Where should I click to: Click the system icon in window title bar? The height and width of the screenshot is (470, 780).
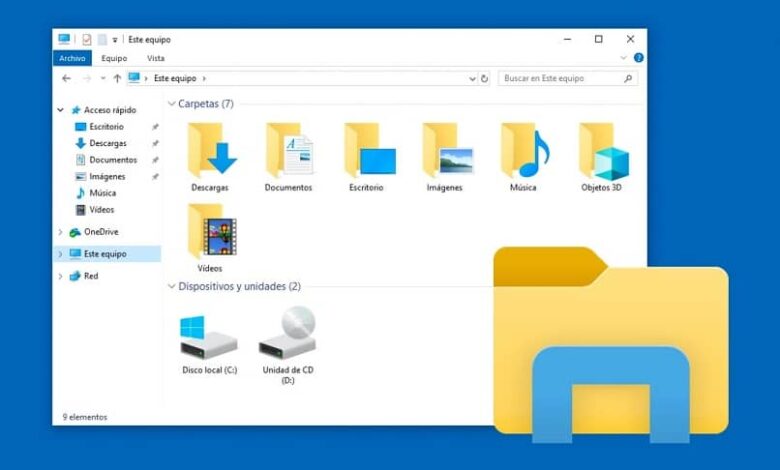(x=64, y=39)
